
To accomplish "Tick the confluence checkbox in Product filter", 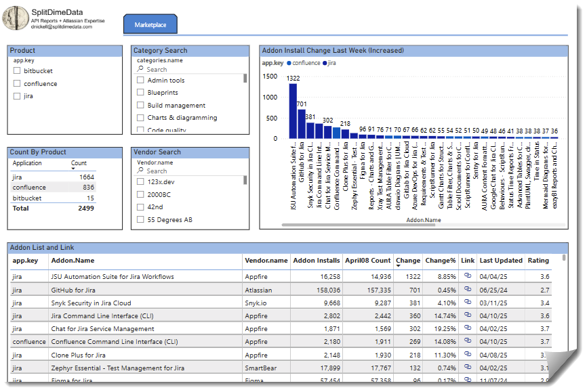I will [x=17, y=83].
